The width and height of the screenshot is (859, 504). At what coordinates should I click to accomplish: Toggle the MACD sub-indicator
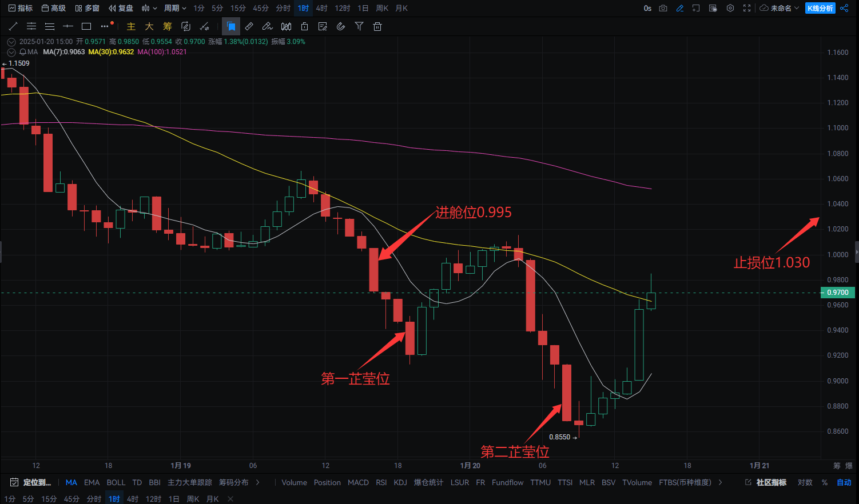(x=359, y=483)
